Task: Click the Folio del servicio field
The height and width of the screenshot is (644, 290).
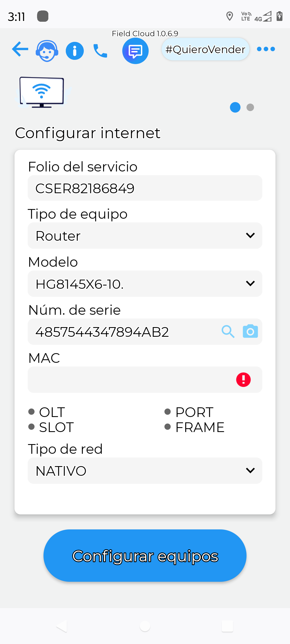Action: [x=145, y=188]
